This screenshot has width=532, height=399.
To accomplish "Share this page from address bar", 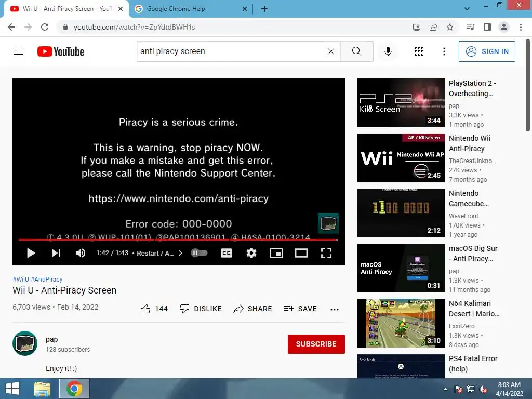I will 433,27.
